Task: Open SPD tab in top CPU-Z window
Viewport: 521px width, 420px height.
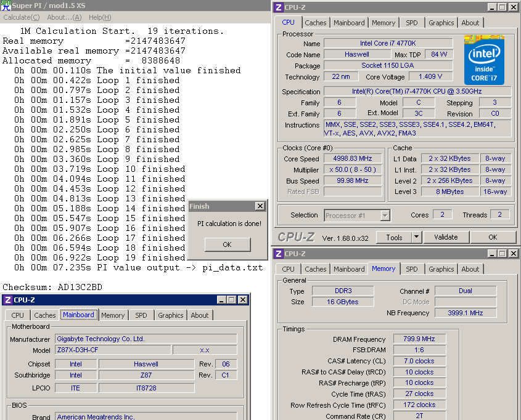Action: (412, 23)
